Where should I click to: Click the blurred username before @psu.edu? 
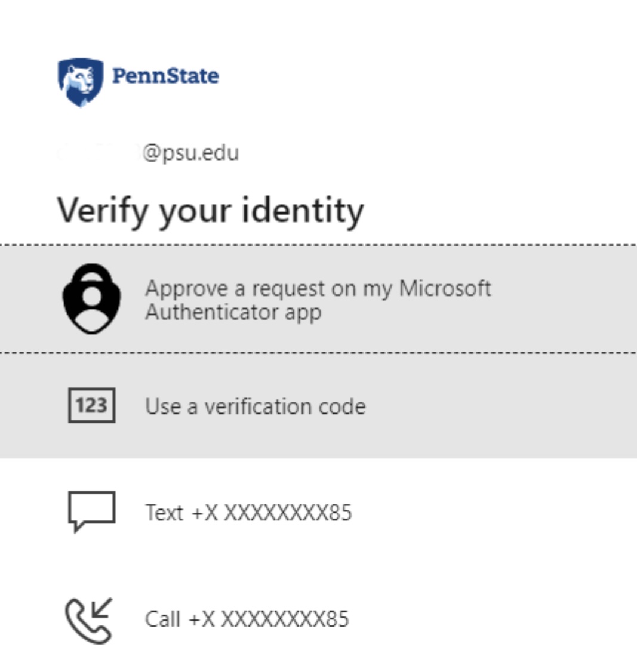click(99, 153)
